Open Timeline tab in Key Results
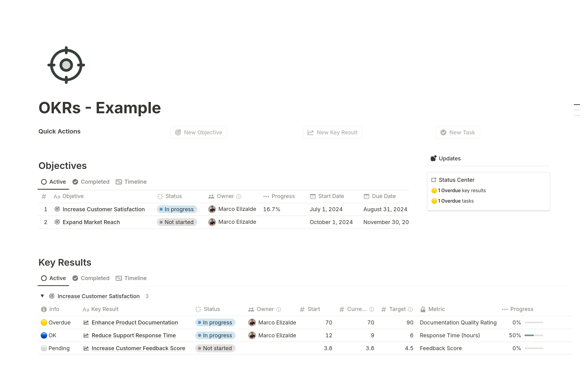The width and height of the screenshot is (588, 367). [131, 278]
